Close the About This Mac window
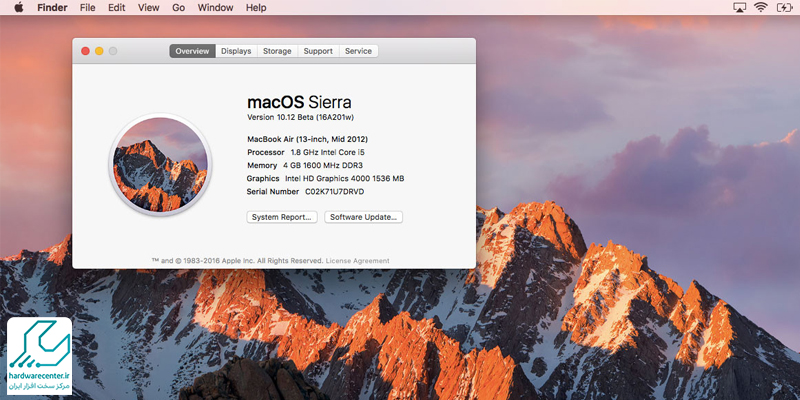800x400 pixels. point(85,51)
